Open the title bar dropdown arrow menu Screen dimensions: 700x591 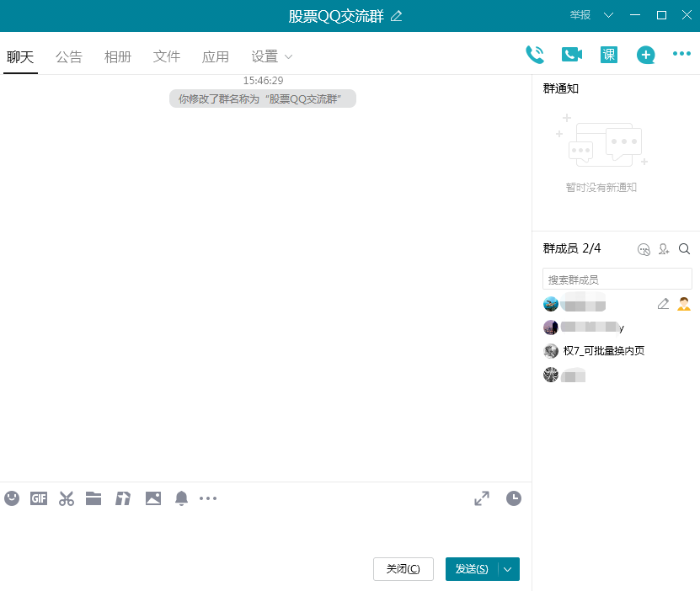coord(608,15)
